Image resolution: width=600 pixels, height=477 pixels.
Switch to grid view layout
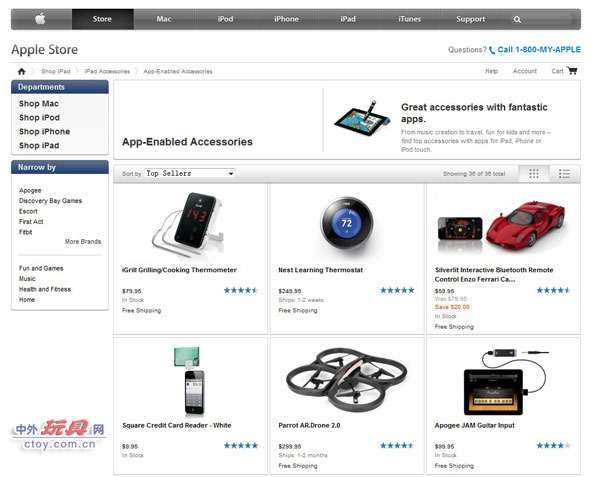(x=534, y=174)
